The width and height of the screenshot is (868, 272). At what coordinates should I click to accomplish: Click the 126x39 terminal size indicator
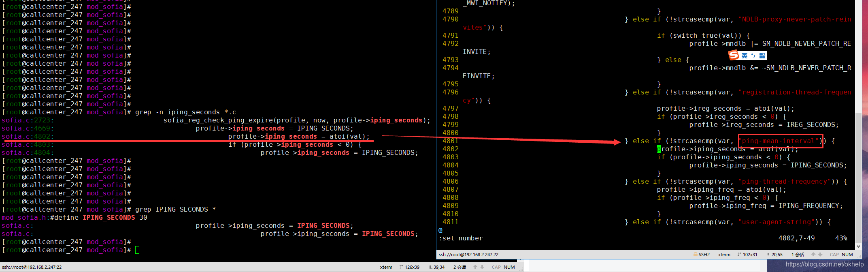click(409, 267)
